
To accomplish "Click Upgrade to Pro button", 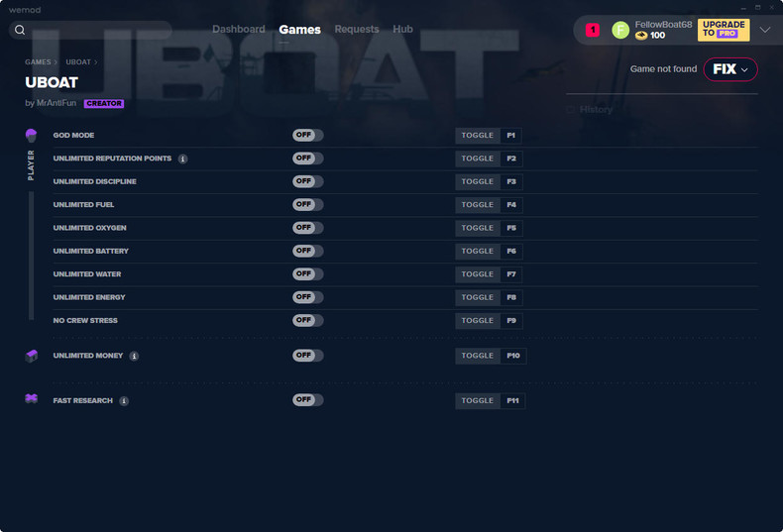I will coord(724,30).
